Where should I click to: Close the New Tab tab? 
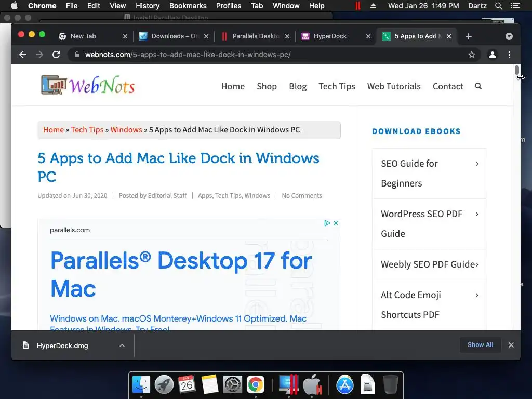pos(125,36)
